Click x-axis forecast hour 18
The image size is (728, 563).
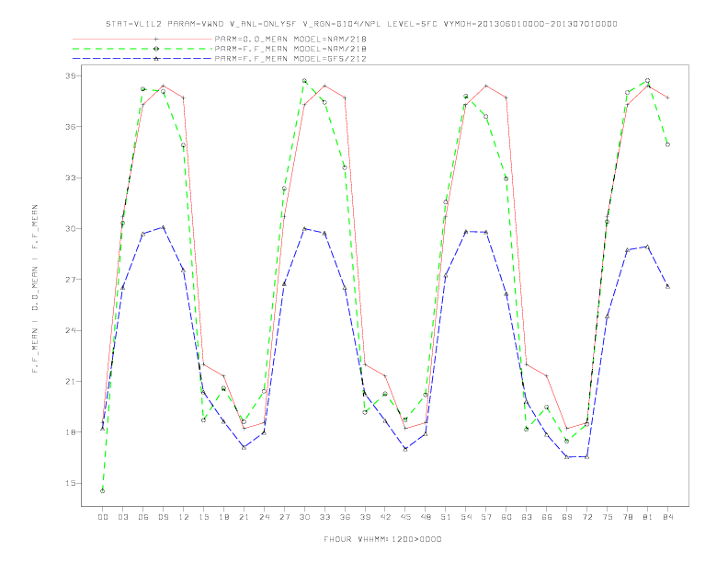pyautogui.click(x=223, y=517)
